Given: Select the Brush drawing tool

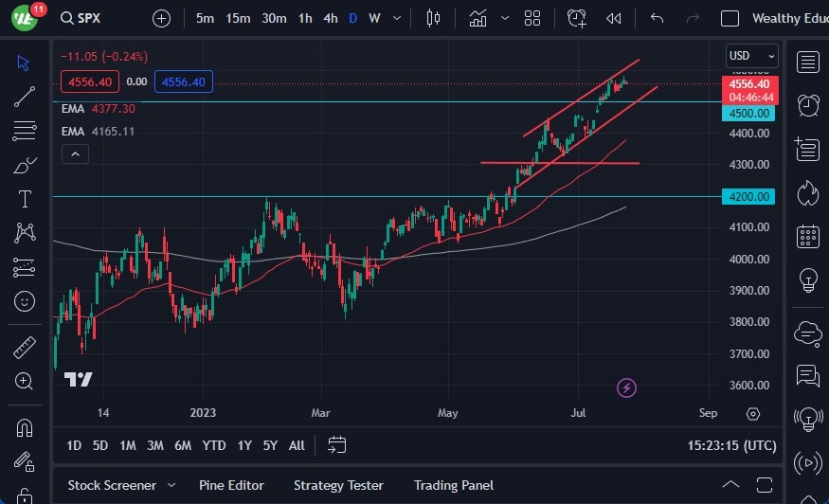Looking at the screenshot, I should [x=25, y=165].
